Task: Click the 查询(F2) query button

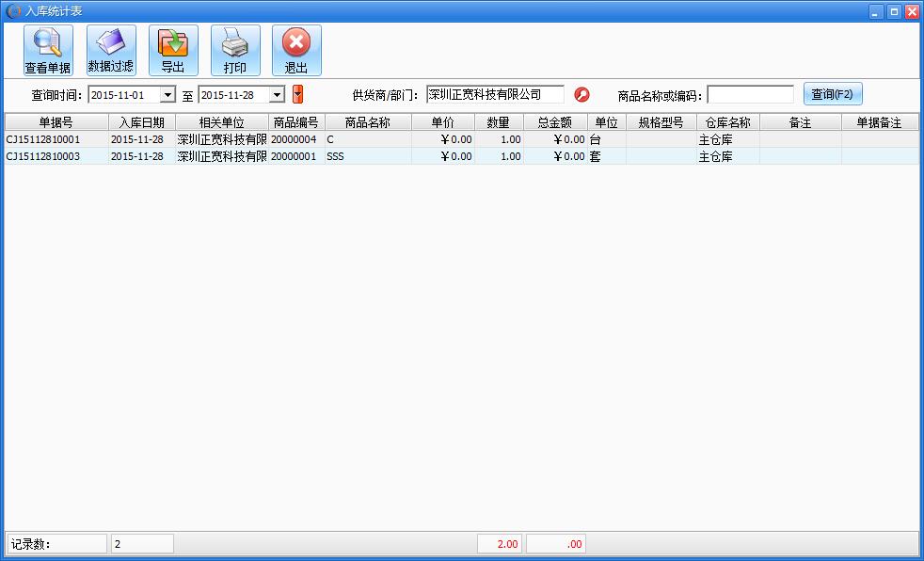Action: pos(833,94)
